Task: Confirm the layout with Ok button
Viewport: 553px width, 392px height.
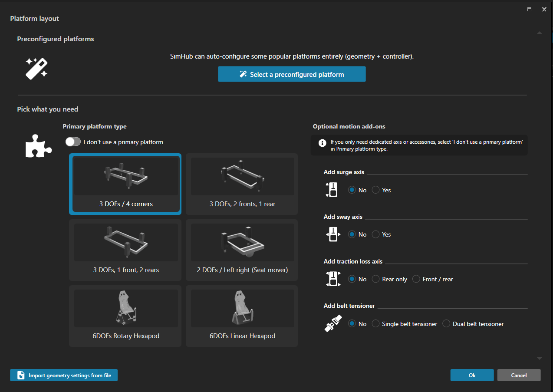Action: pos(472,375)
